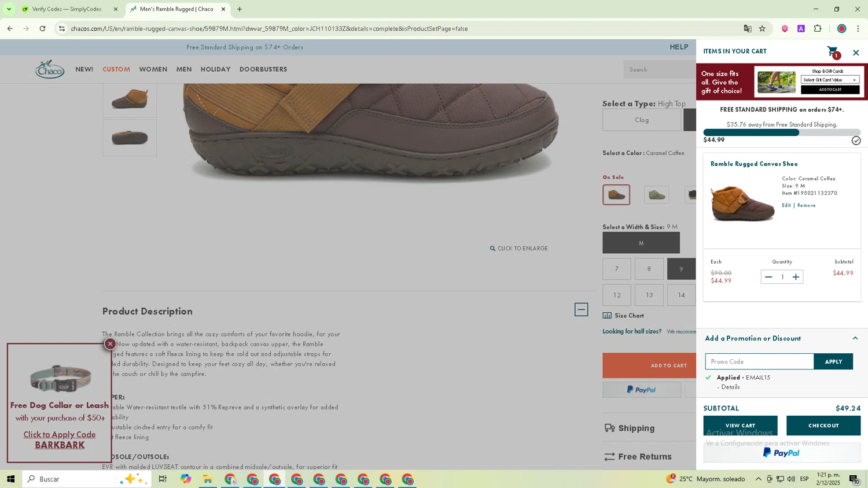Open the tab search dropdown arrow
868x488 pixels.
(x=9, y=9)
